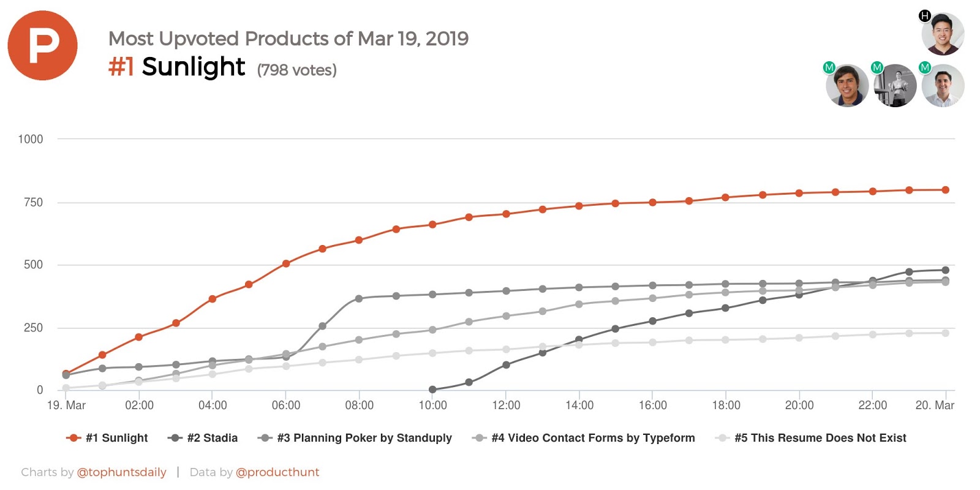Open the @producthunt data link
The width and height of the screenshot is (980, 490).
coord(277,472)
